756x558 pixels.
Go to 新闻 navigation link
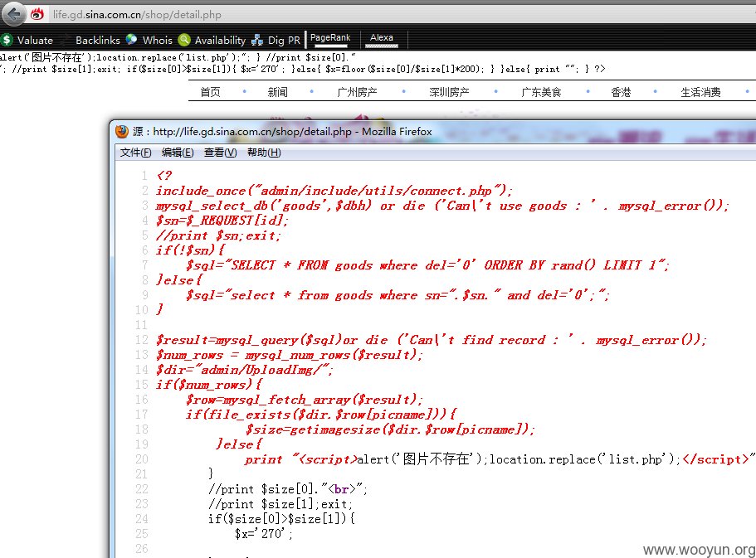pyautogui.click(x=277, y=92)
